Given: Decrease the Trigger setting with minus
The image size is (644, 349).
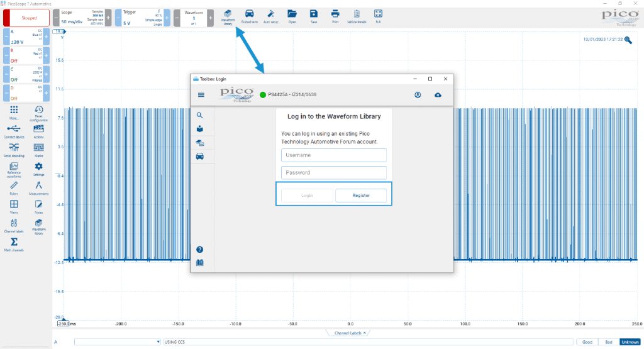Looking at the screenshot, I should pyautogui.click(x=118, y=18).
